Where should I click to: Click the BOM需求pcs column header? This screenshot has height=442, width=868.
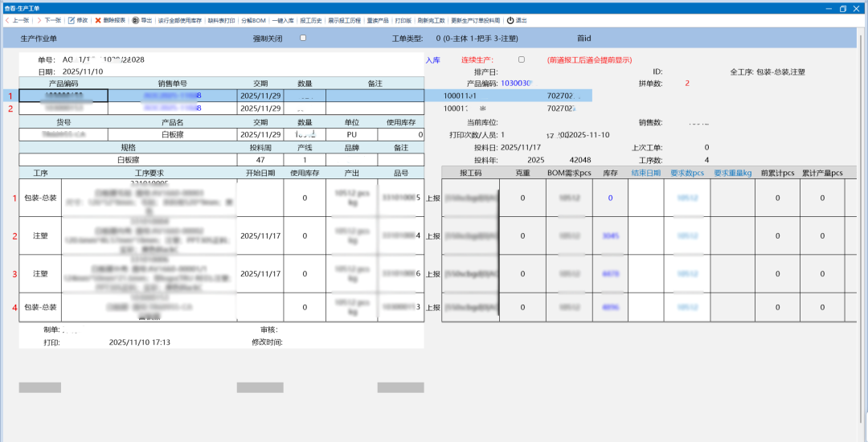(x=569, y=173)
